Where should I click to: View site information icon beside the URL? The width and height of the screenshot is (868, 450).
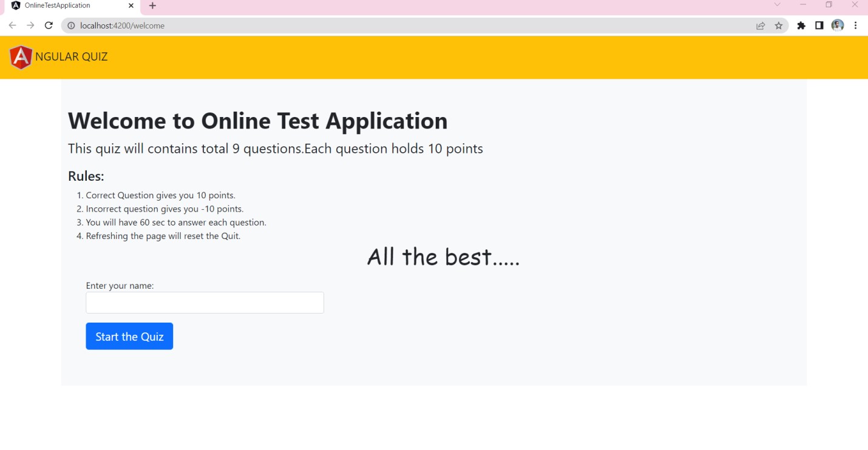[x=71, y=25]
